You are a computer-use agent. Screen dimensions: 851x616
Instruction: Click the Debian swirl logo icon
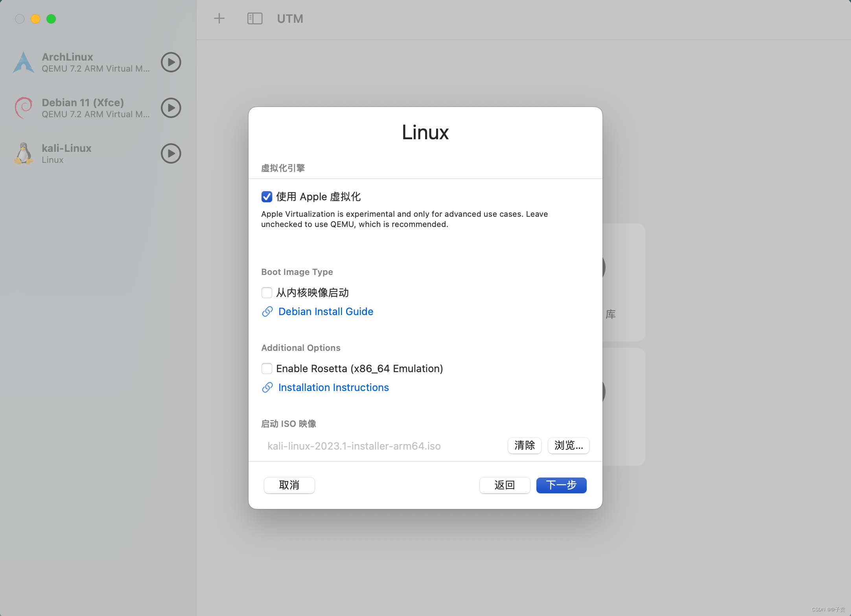coord(24,108)
